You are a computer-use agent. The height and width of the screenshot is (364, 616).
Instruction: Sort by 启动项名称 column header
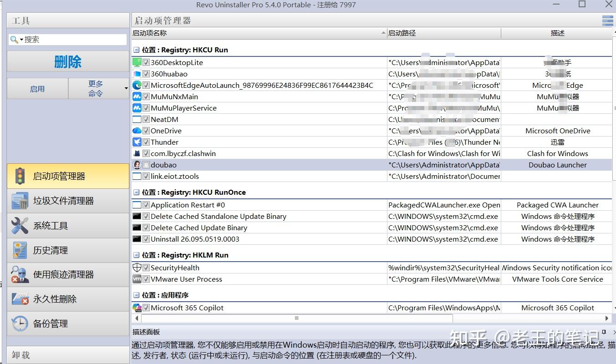click(x=259, y=33)
